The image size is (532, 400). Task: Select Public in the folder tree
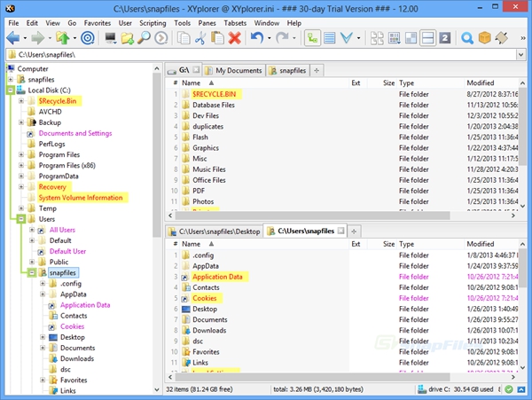click(59, 263)
